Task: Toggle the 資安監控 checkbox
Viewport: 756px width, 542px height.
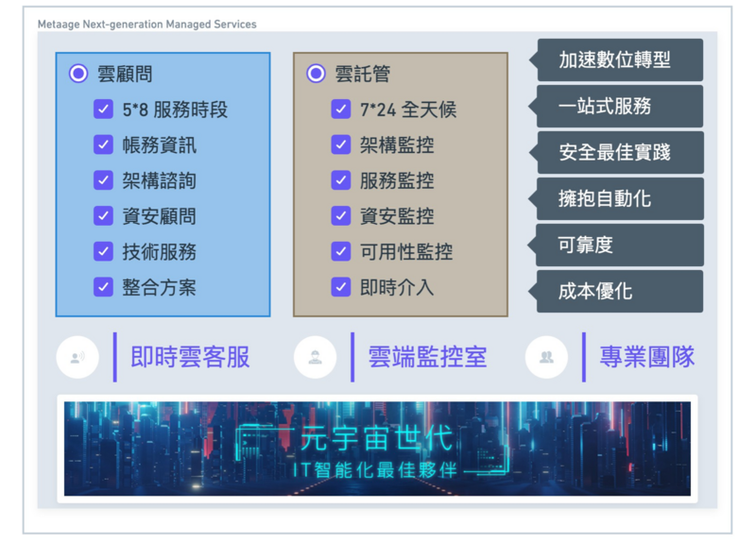Action: click(x=341, y=216)
